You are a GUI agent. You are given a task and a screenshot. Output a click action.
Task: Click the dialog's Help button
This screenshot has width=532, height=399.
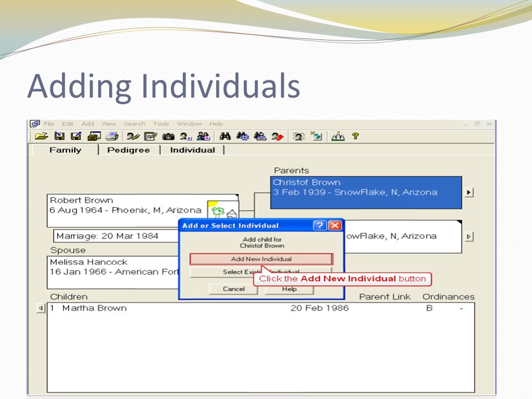coord(289,289)
